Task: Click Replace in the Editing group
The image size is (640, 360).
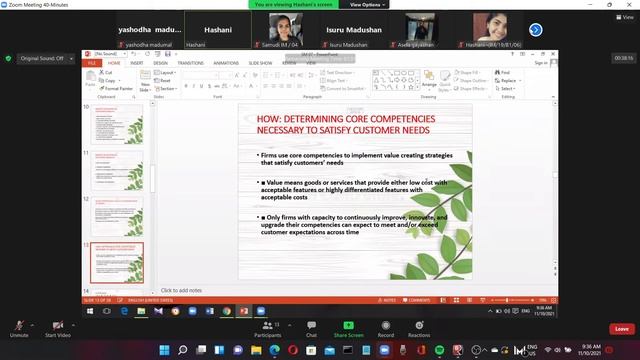Action: tap(508, 80)
